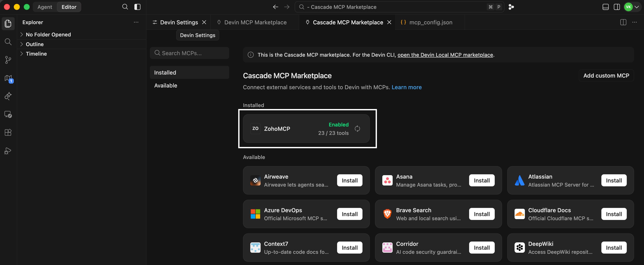
Task: Open the VK account avatar menu
Action: pos(632,7)
